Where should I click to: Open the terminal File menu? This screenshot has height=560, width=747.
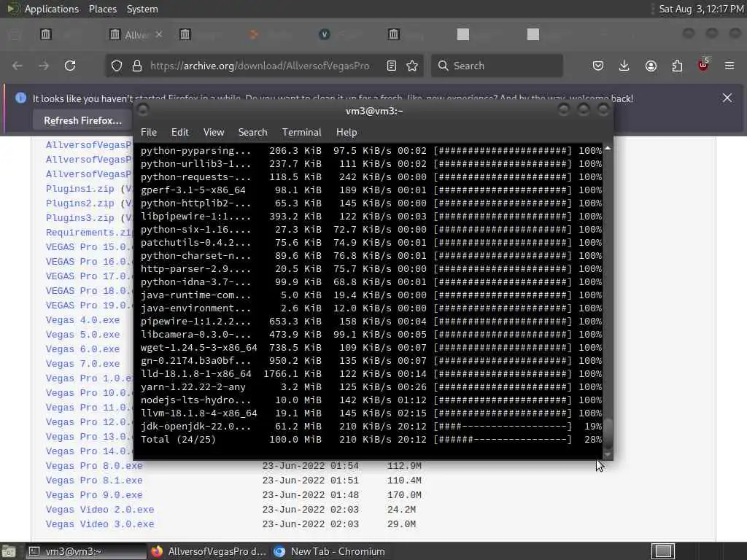(149, 133)
